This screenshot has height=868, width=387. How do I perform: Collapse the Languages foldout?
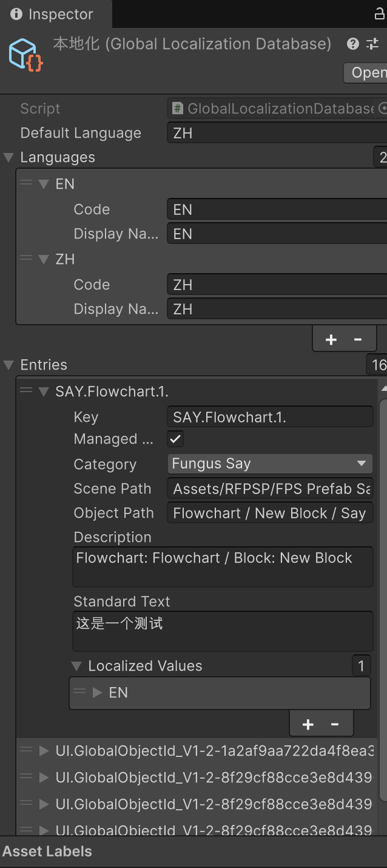[9, 158]
